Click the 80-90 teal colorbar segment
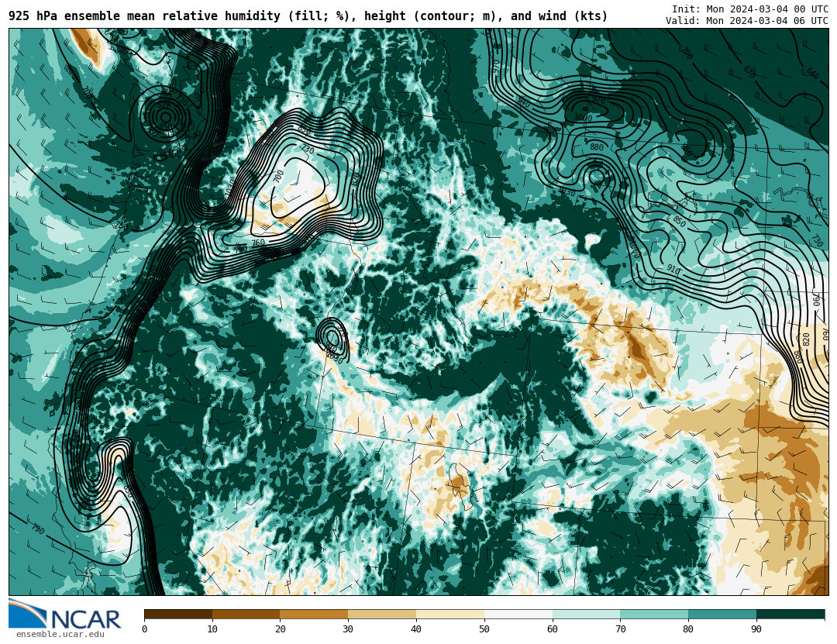Image resolution: width=837 pixels, height=644 pixels. (x=722, y=615)
